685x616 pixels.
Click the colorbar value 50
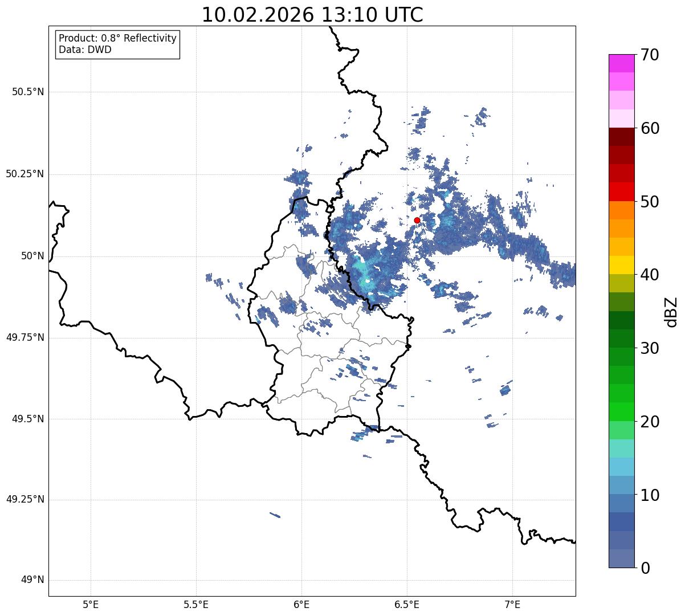pos(649,202)
